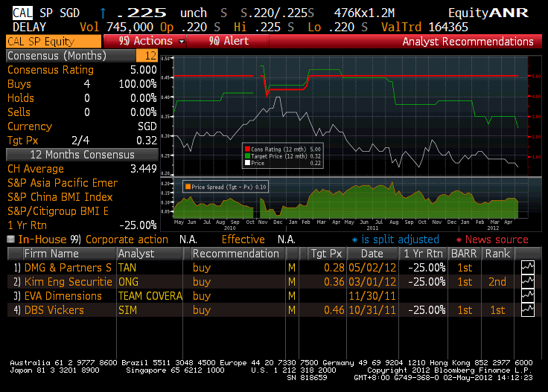Click the orange Price Spread legend swatch
Screen dimensions: 548x392
point(188,187)
